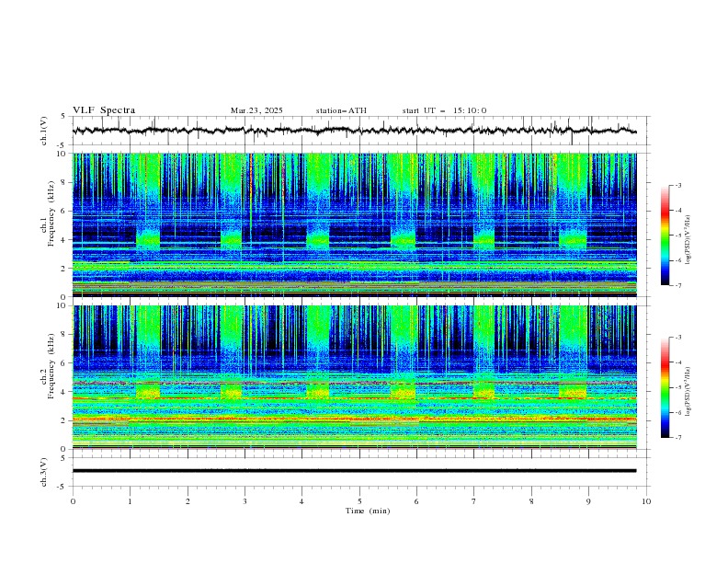728x563 pixels.
Task: Click inside the ch.1 spectrogram panel
Action: pyautogui.click(x=354, y=224)
